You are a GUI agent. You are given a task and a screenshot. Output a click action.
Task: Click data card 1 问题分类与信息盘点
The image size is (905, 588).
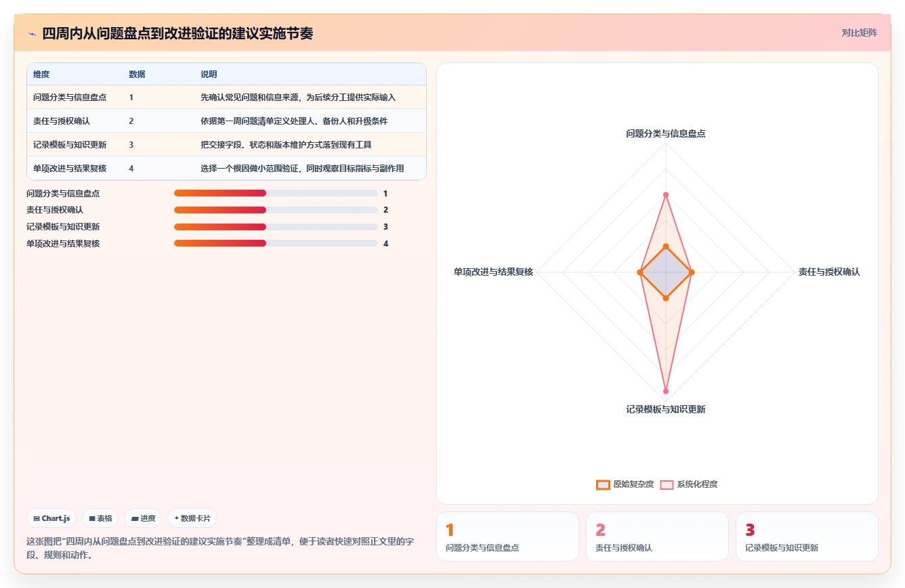[507, 537]
